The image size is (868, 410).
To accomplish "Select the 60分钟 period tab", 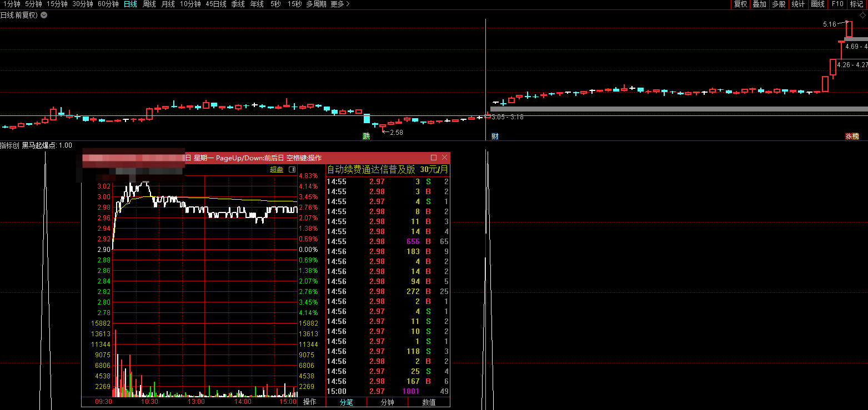I will click(x=108, y=4).
